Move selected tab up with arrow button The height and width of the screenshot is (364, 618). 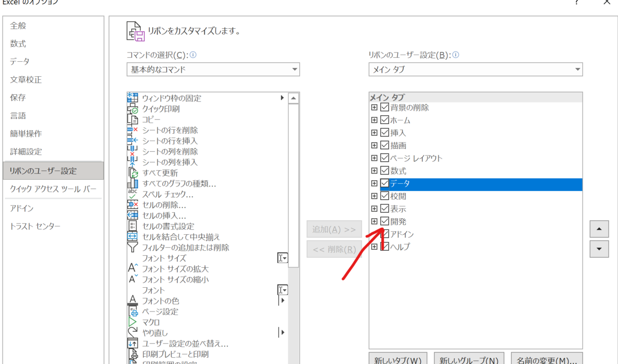[x=599, y=229]
